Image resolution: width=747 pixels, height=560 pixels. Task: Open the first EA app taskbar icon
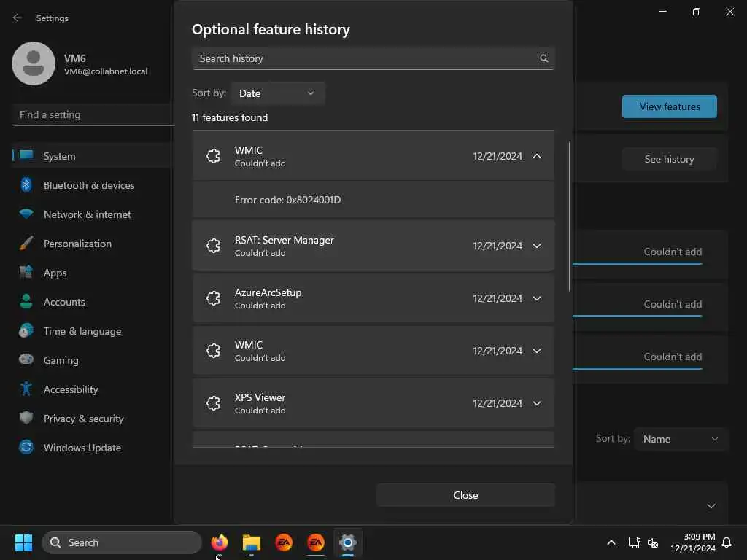click(284, 542)
